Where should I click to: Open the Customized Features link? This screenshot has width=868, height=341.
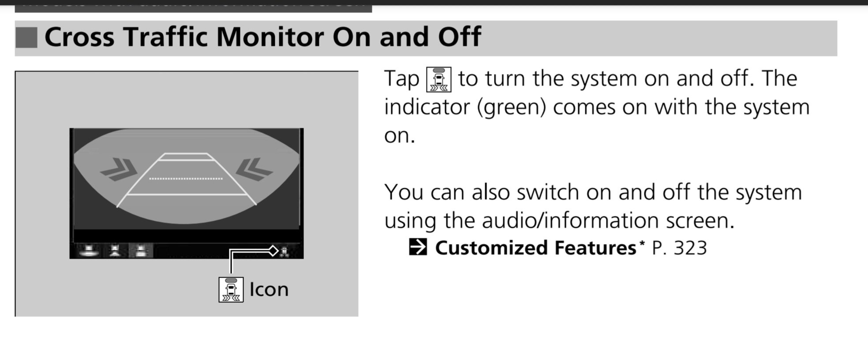coord(535,248)
